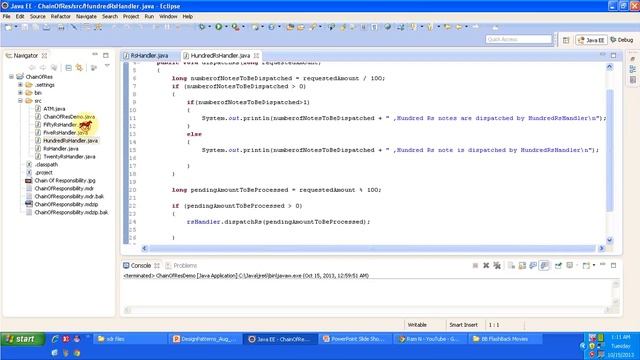Image resolution: width=640 pixels, height=360 pixels.
Task: Open the Debug launch dropdown arrow
Action: click(209, 27)
